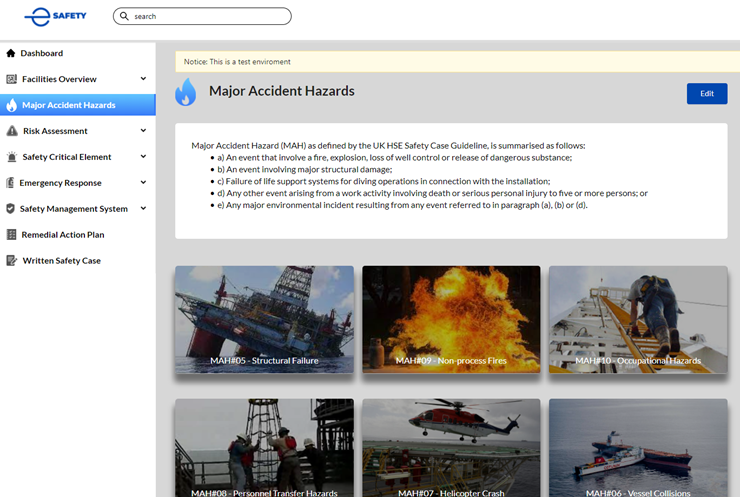Click the flame icon in sidebar
The width and height of the screenshot is (740, 497).
(x=12, y=105)
